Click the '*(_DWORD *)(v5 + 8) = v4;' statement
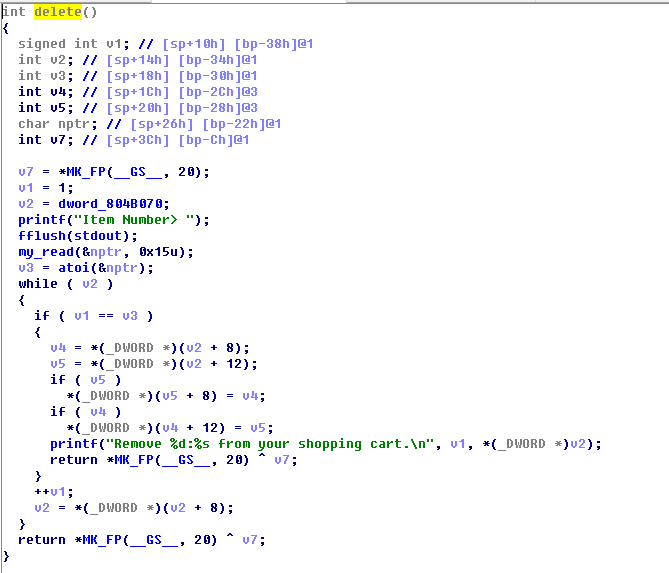The height and width of the screenshot is (573, 669). coord(166,396)
